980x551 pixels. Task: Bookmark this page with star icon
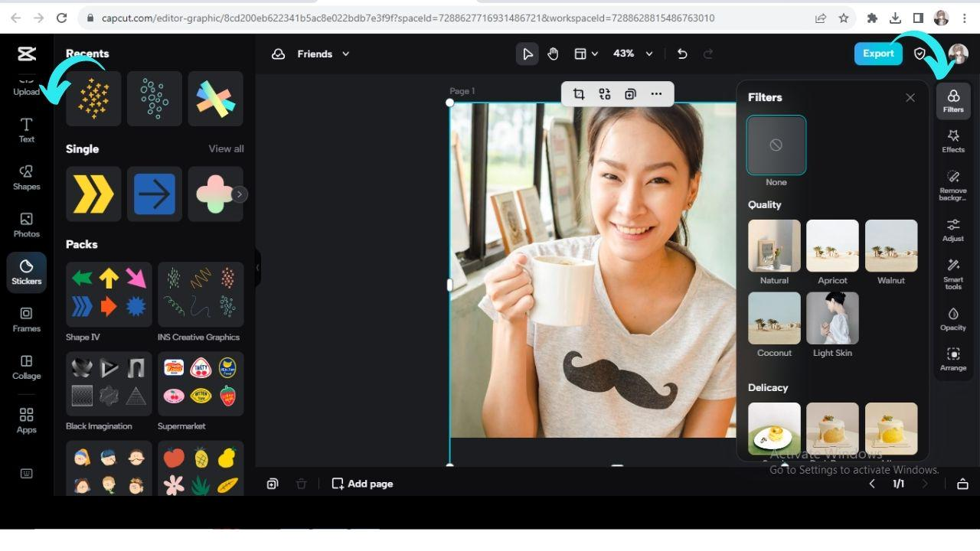click(x=844, y=18)
